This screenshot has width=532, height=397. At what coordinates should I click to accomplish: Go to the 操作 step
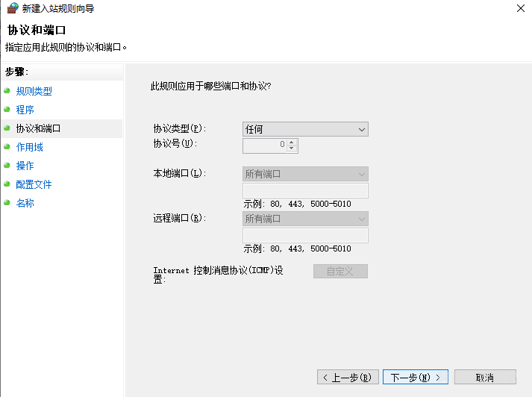point(25,166)
